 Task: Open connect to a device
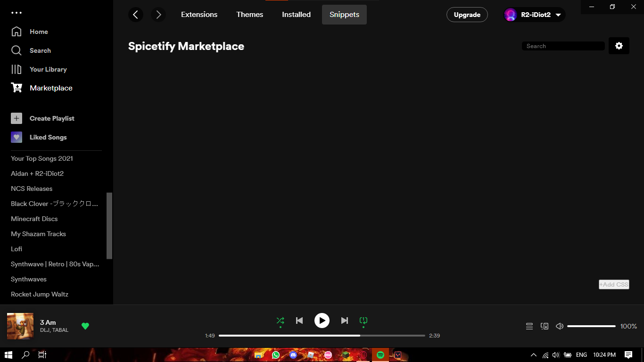(545, 326)
